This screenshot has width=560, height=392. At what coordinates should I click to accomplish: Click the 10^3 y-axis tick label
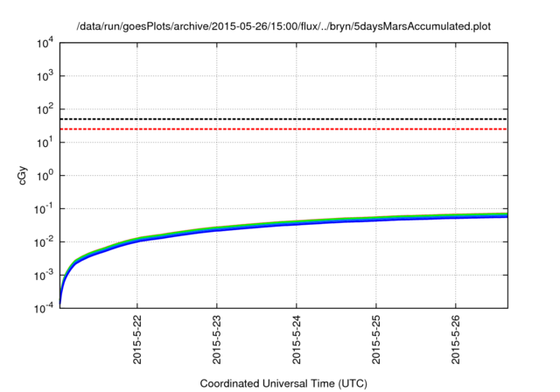click(x=45, y=76)
